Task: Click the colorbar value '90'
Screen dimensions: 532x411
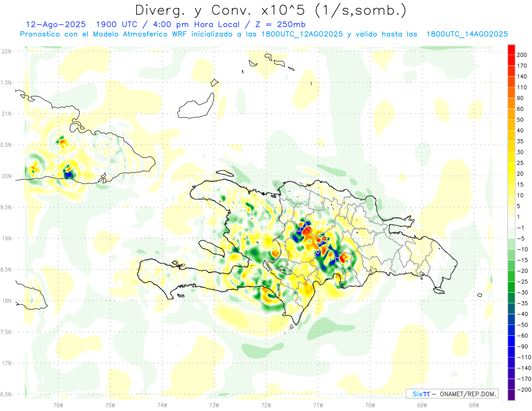Action: tap(520, 98)
